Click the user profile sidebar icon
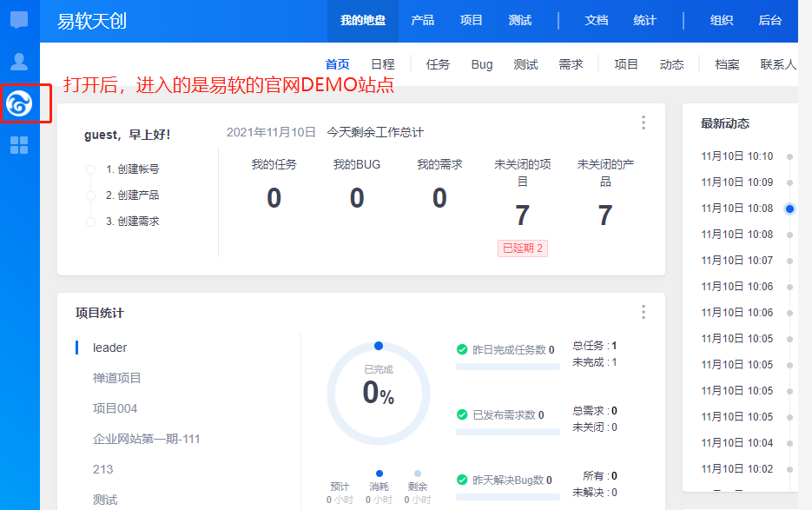Viewport: 812px width, 510px height. coord(19,62)
